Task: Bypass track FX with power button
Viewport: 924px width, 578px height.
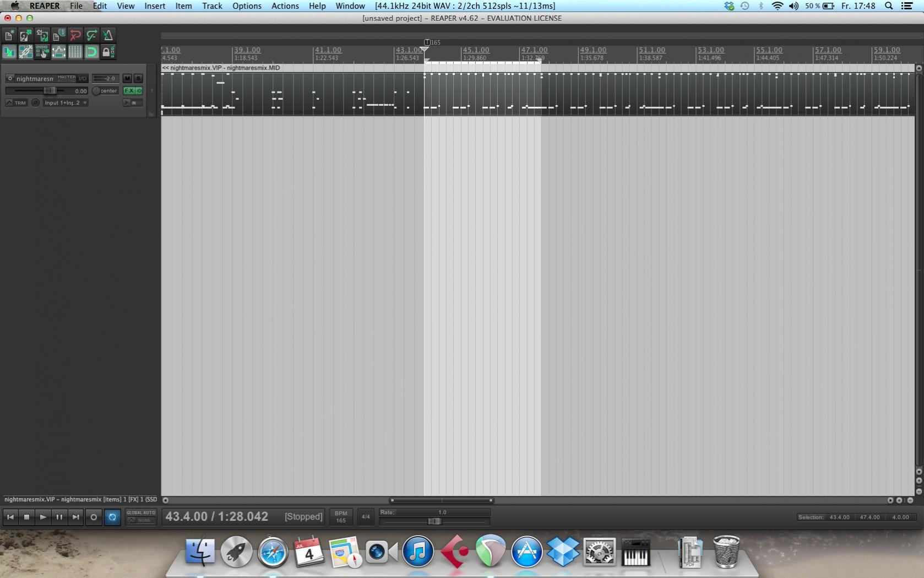Action: (139, 91)
